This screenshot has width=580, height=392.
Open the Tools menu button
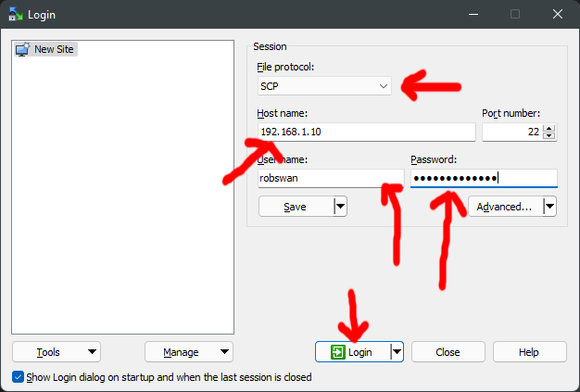(56, 352)
